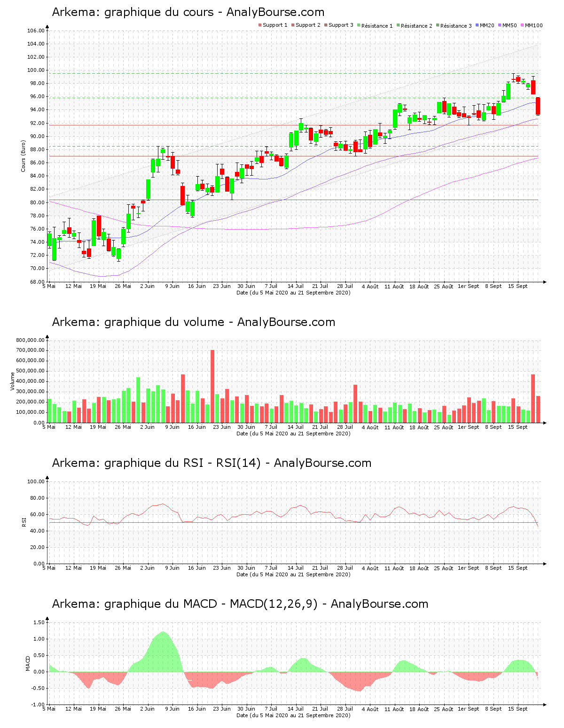This screenshot has width=564, height=728.
Task: Click the '15 Sept' date on the price chart
Action: [x=518, y=286]
